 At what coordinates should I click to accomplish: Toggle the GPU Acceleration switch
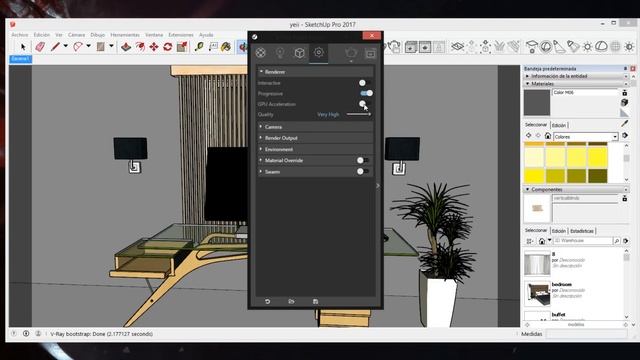[x=364, y=104]
